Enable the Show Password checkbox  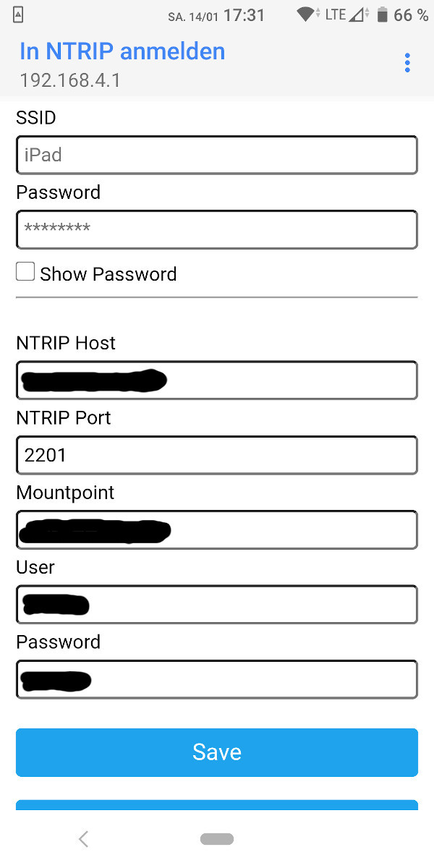point(25,272)
